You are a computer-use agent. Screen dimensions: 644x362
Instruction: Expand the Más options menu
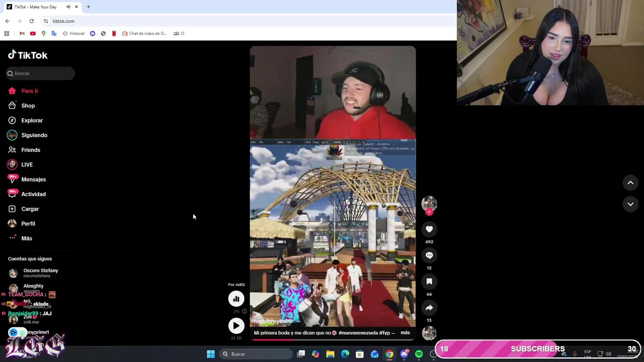click(x=27, y=238)
